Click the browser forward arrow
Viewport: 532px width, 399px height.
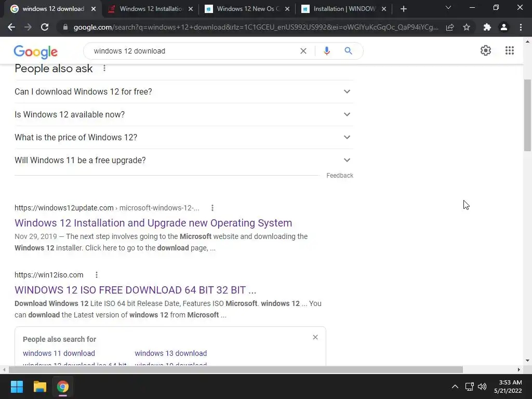point(28,27)
